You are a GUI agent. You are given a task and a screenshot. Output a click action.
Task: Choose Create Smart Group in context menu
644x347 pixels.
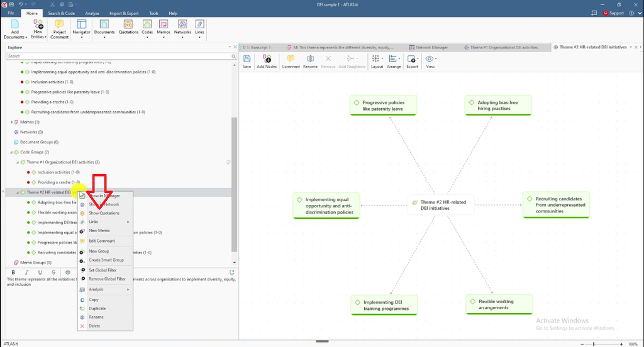click(x=105, y=260)
